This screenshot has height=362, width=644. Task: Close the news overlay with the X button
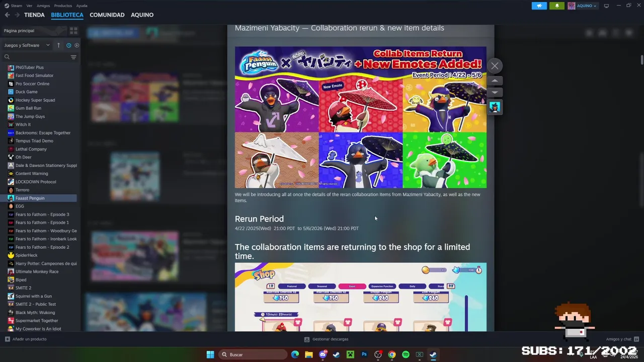pyautogui.click(x=495, y=66)
